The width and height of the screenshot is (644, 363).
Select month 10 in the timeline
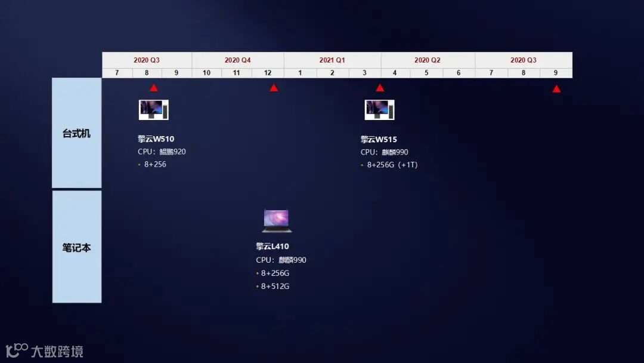click(206, 73)
